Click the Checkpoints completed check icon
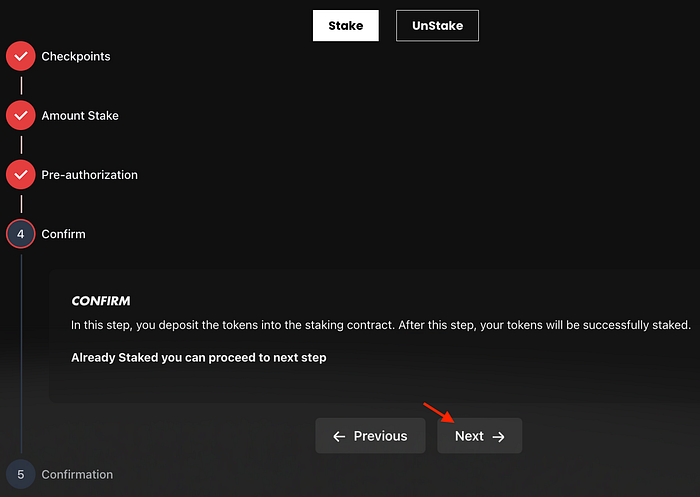 (x=21, y=56)
